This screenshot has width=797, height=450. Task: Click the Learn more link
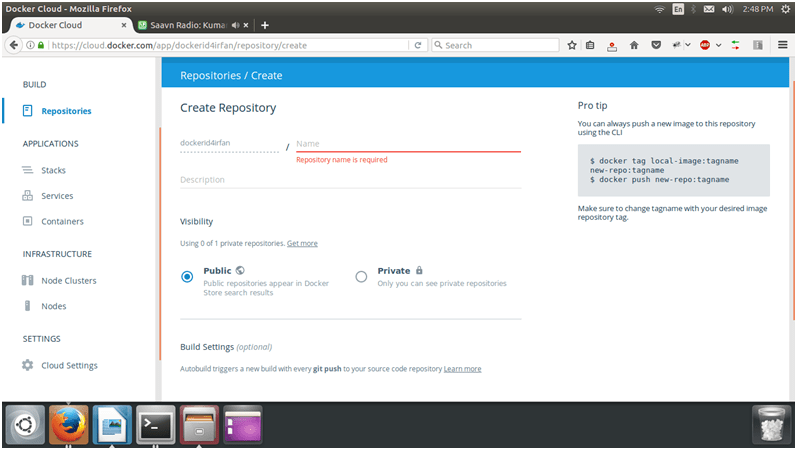click(462, 369)
